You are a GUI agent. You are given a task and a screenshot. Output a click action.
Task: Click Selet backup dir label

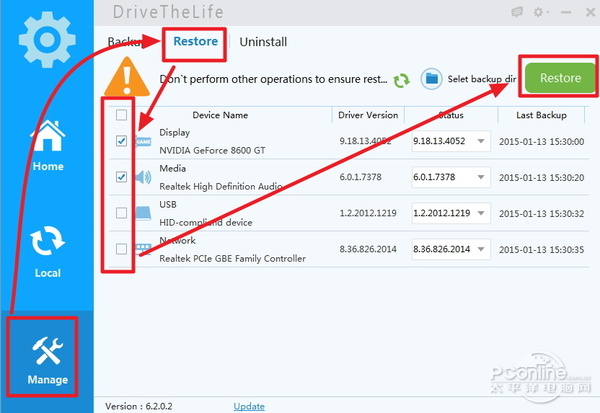[482, 79]
